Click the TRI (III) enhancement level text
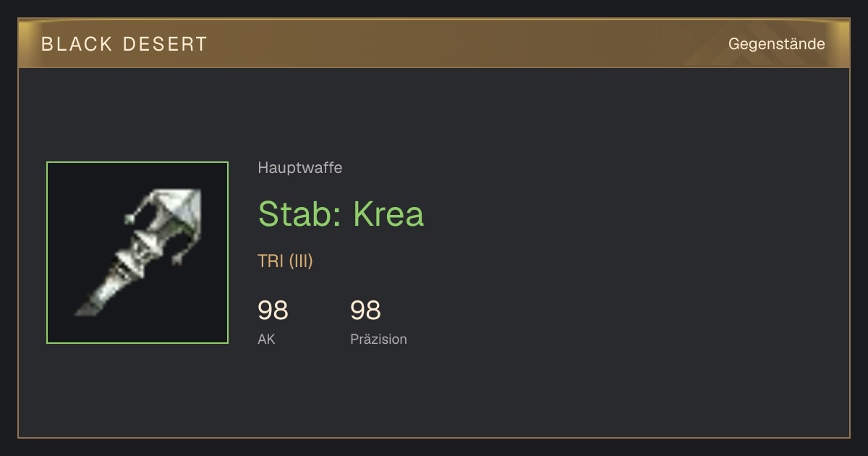The width and height of the screenshot is (868, 456). click(x=286, y=261)
